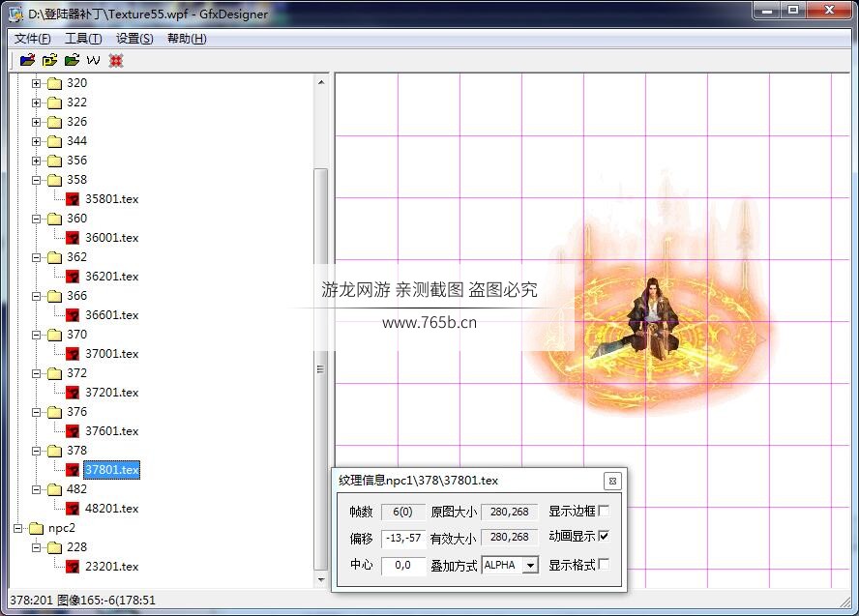Select the 48201.tex file label
This screenshot has width=859, height=616.
[112, 509]
